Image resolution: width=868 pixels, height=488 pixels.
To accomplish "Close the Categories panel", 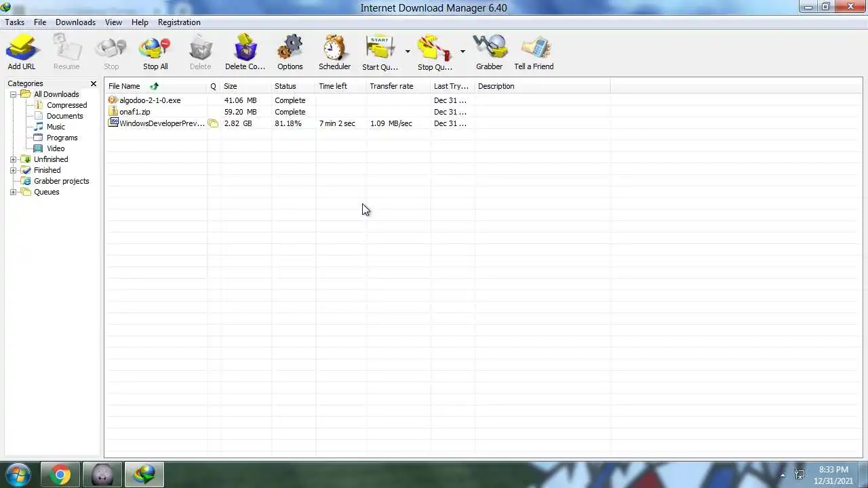I will 94,84.
